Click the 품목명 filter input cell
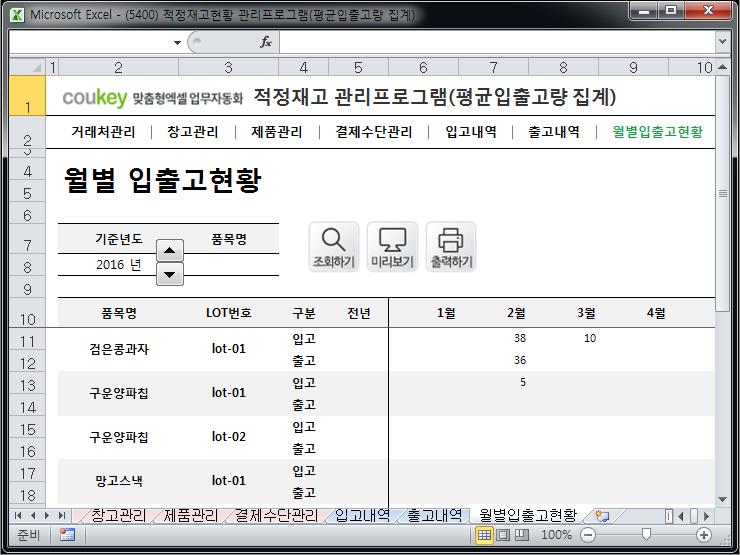Viewport: 740px width, 555px height. [228, 265]
